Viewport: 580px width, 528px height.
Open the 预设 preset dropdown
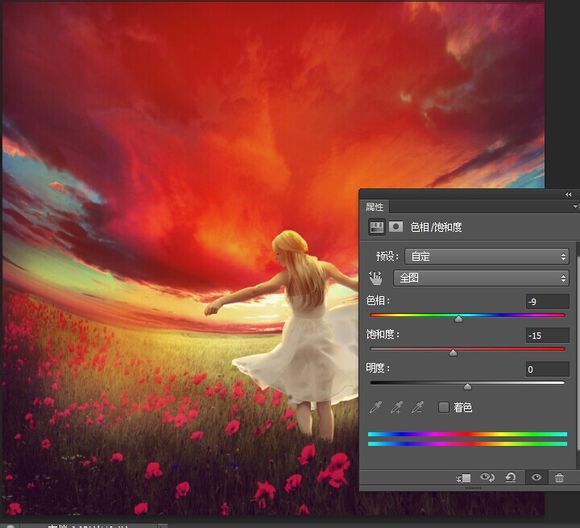(487, 256)
